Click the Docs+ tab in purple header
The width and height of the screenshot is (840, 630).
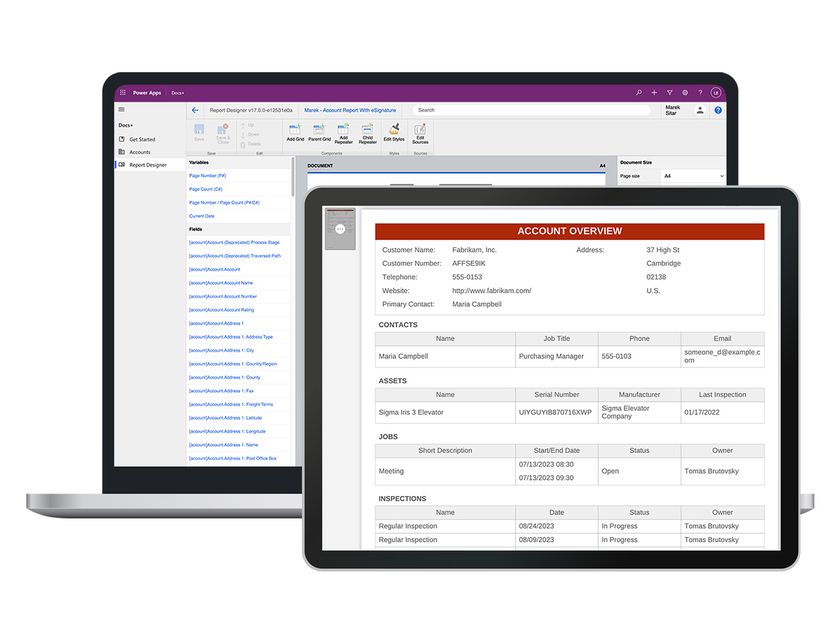click(x=178, y=93)
